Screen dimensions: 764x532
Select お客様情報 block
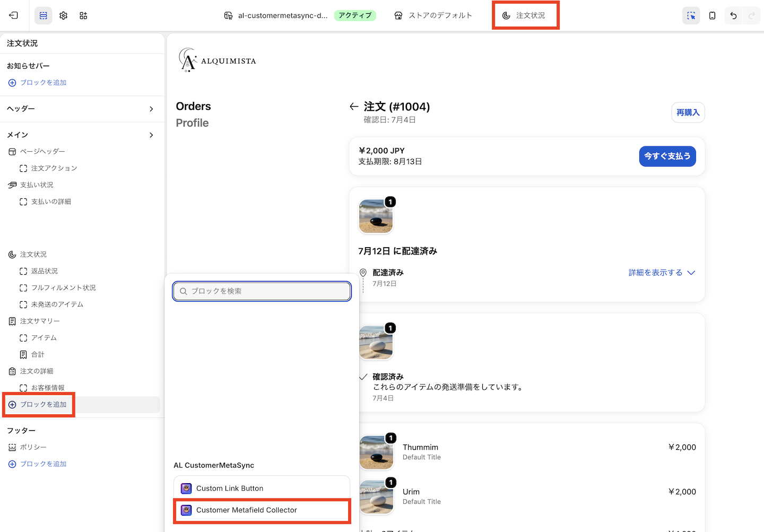click(x=48, y=388)
